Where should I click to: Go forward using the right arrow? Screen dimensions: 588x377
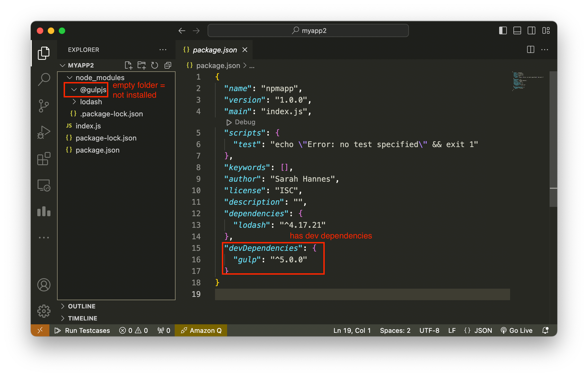(x=196, y=30)
